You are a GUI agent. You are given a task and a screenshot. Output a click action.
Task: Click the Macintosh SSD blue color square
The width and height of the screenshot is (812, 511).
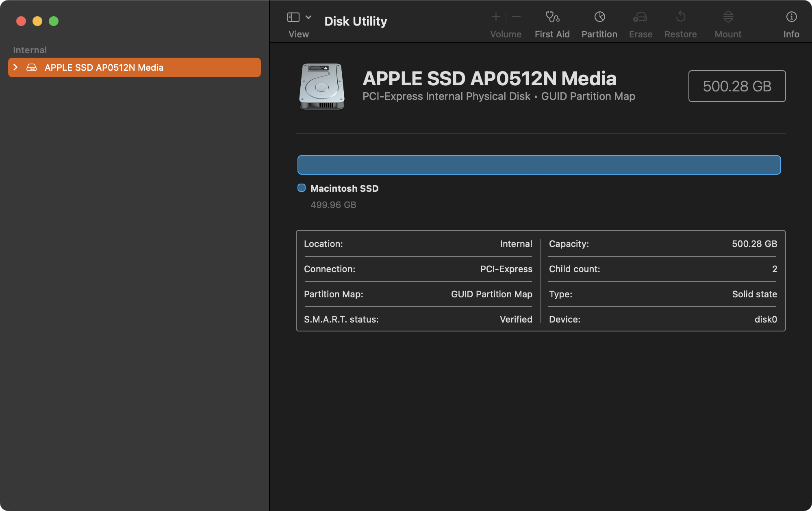(302, 188)
